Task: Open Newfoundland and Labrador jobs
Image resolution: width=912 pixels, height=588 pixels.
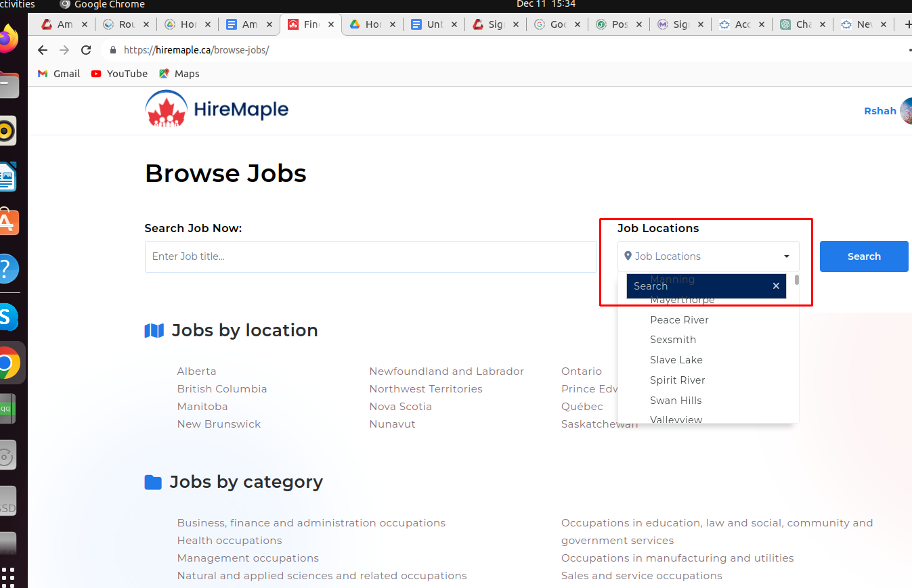Action: pos(446,371)
